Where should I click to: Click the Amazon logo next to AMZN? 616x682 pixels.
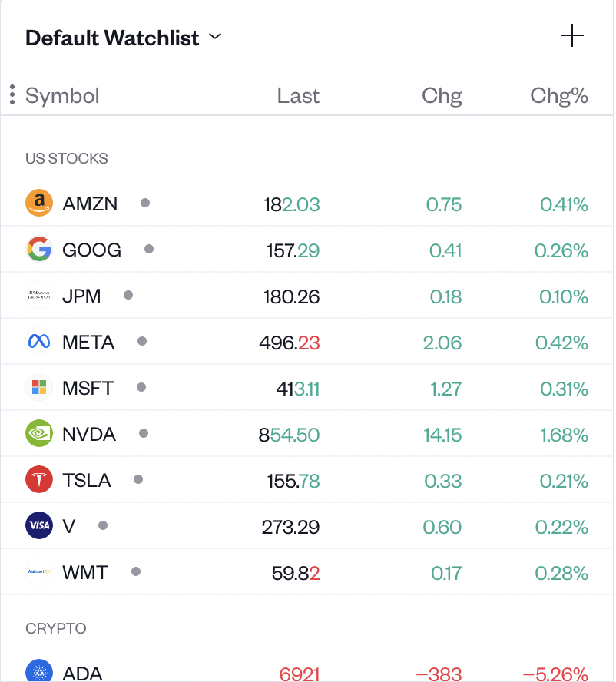[39, 203]
